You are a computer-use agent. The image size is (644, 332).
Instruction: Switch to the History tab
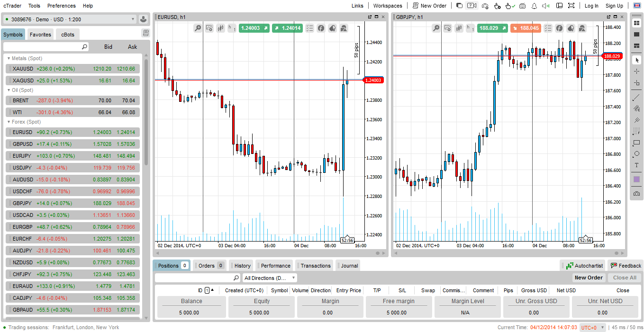(x=242, y=266)
